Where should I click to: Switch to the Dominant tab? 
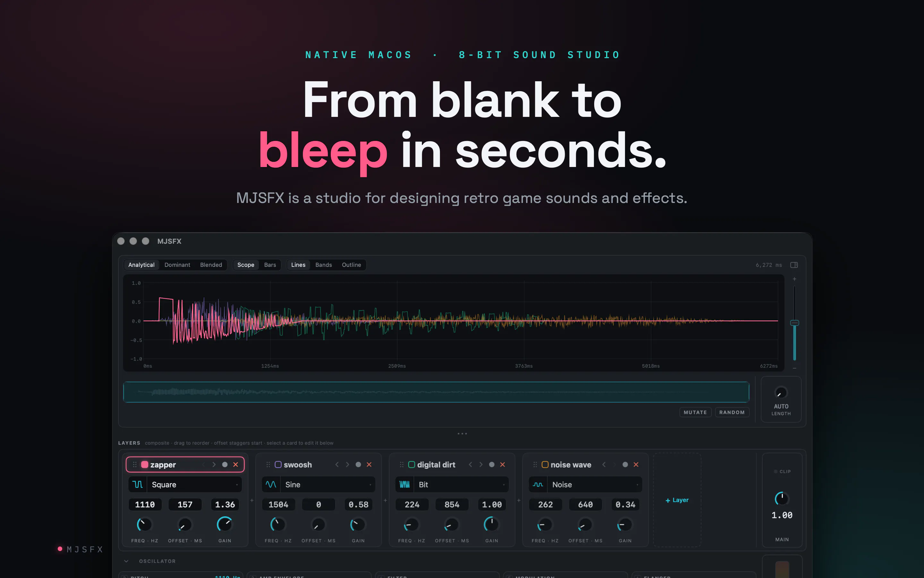point(177,265)
